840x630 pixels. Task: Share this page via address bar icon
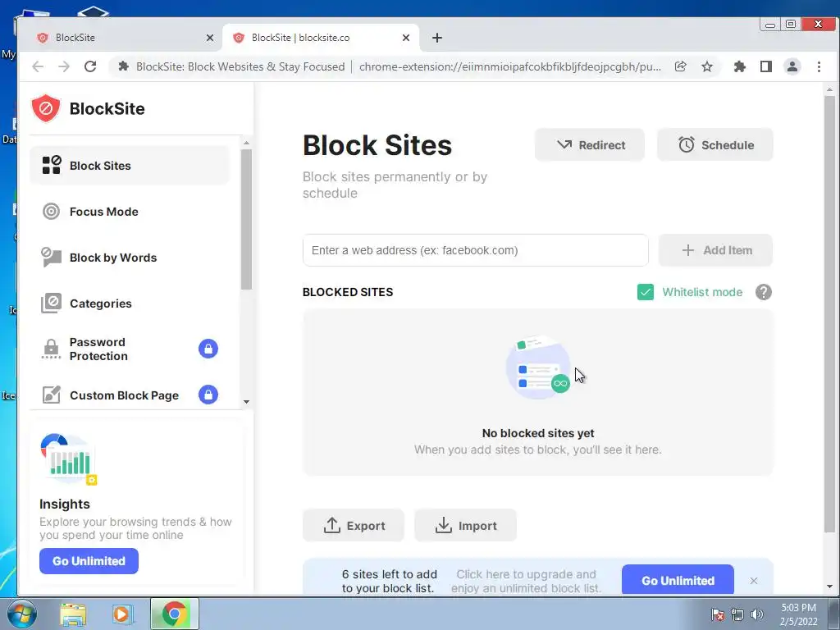(680, 66)
